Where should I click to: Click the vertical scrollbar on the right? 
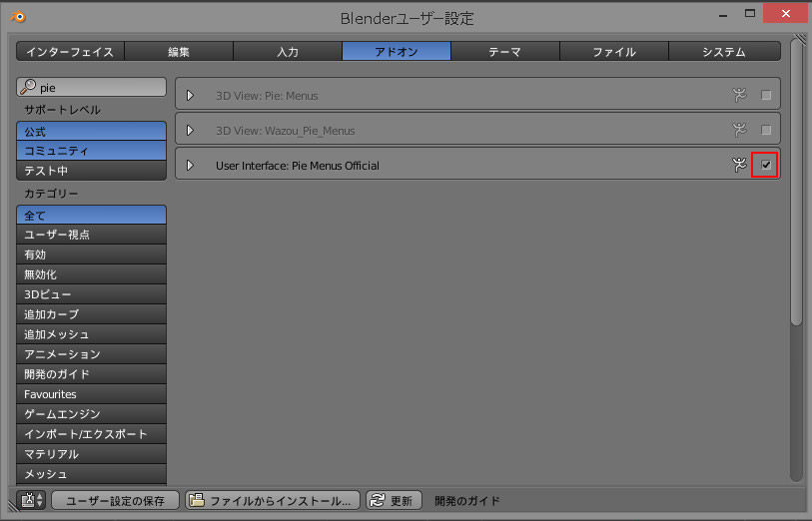(x=796, y=181)
